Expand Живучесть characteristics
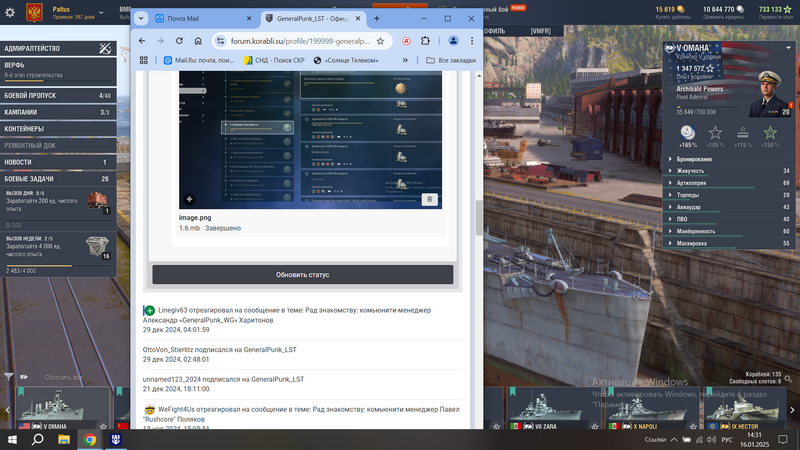This screenshot has width=800, height=450. point(730,171)
